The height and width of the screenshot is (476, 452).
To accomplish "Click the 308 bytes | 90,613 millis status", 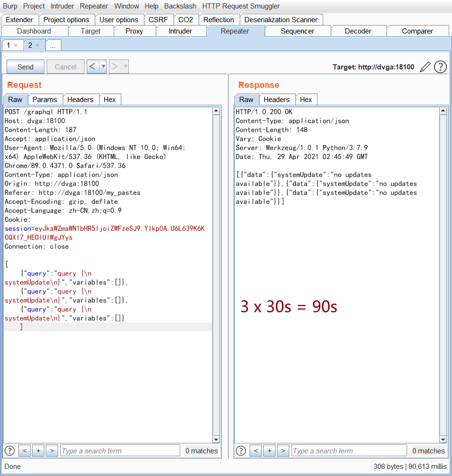I will coord(410,466).
